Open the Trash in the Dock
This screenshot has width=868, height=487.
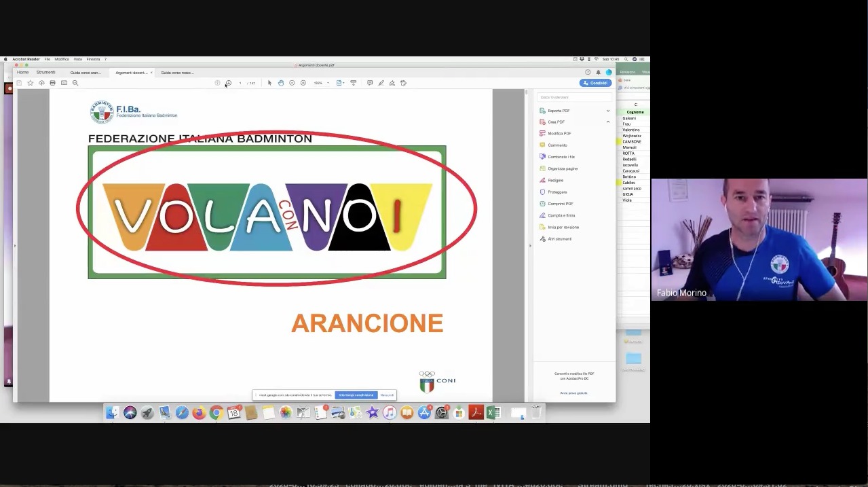pyautogui.click(x=536, y=412)
